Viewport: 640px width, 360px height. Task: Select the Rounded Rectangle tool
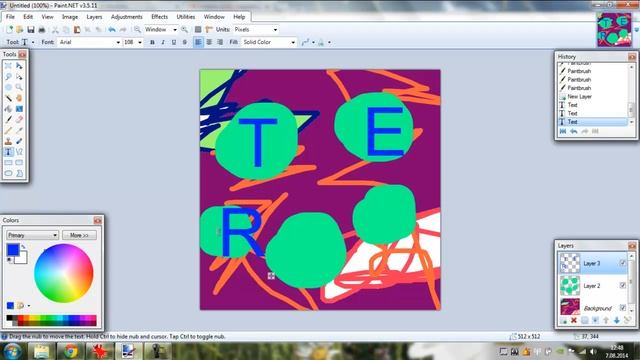coord(19,163)
